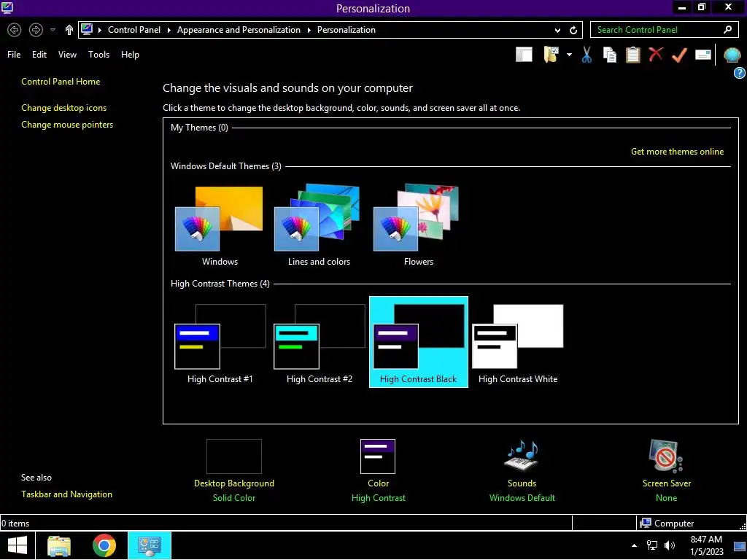Click Change mouse pointers link

click(x=67, y=124)
